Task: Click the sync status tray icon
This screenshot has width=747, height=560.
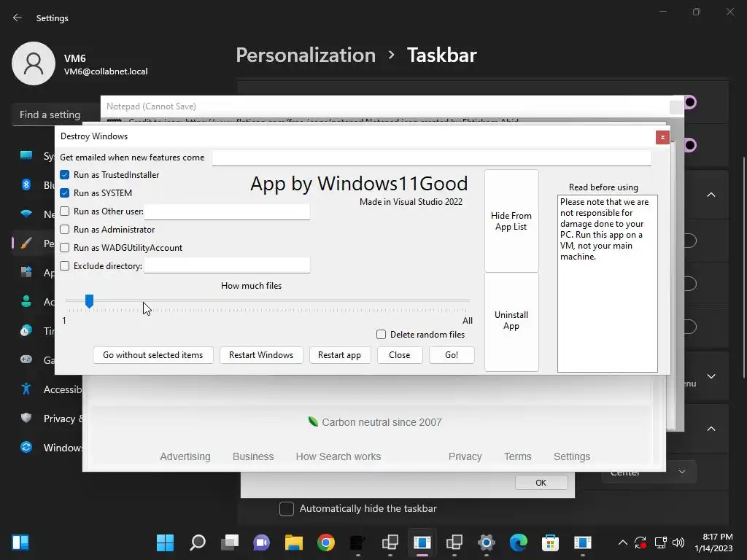Action: click(640, 542)
